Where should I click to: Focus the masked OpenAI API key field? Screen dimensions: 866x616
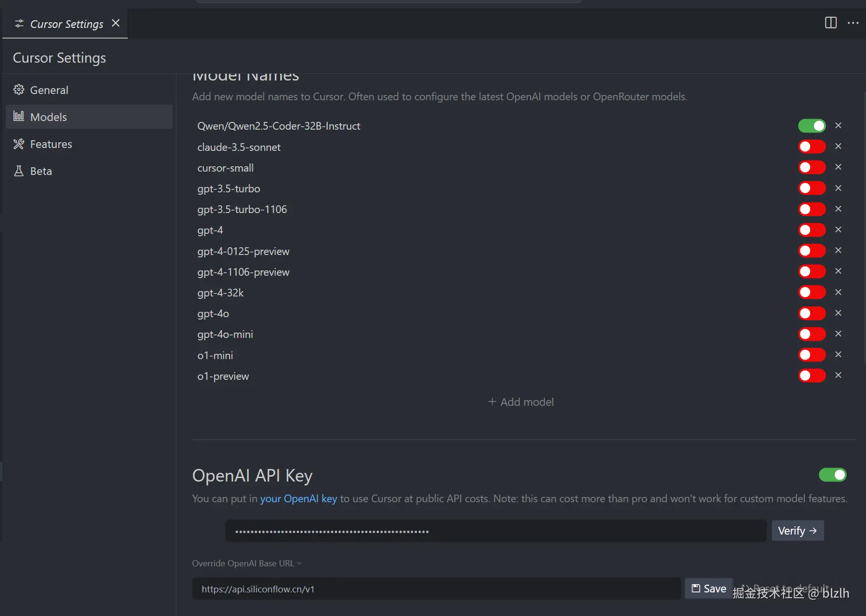pyautogui.click(x=496, y=531)
